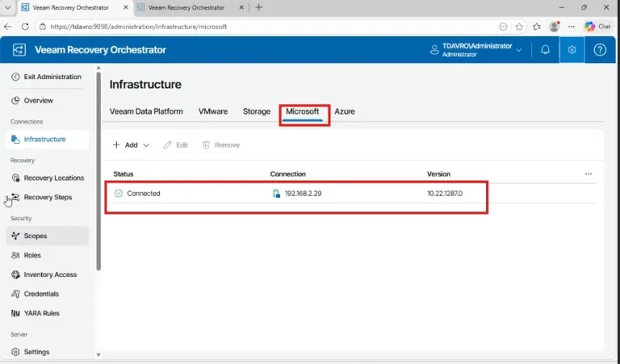Viewport: 620px width, 364px height.
Task: Click the Exit Administration back arrow icon
Action: coord(15,77)
